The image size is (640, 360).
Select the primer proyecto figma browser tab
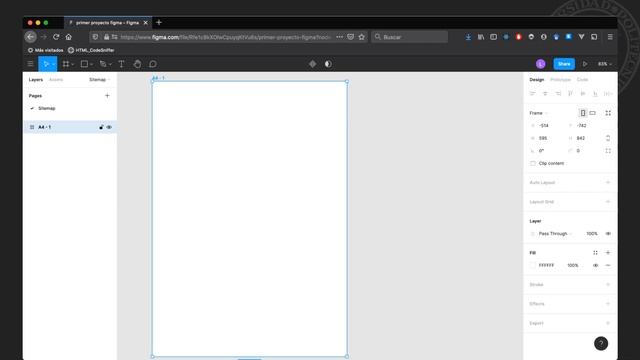pyautogui.click(x=108, y=23)
